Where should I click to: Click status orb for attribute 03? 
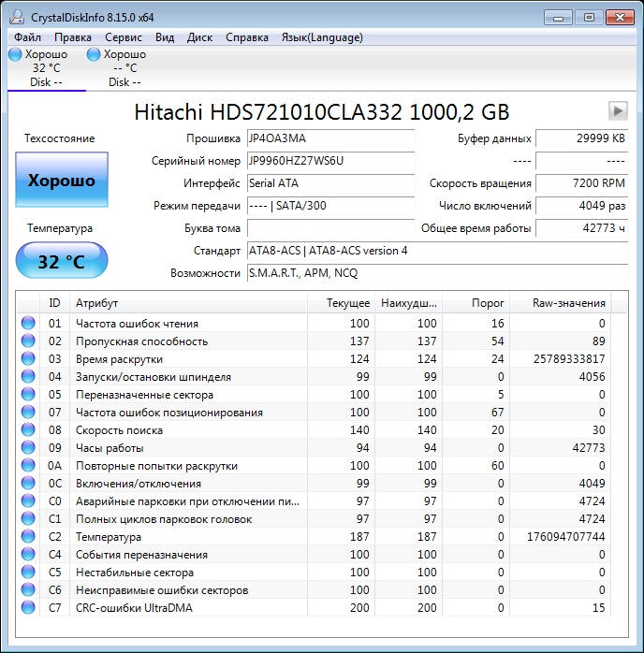pyautogui.click(x=28, y=358)
